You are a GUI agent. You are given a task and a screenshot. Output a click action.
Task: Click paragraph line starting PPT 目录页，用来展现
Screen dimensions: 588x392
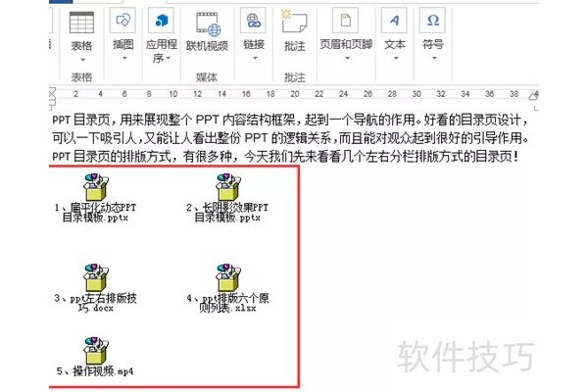pos(290,120)
